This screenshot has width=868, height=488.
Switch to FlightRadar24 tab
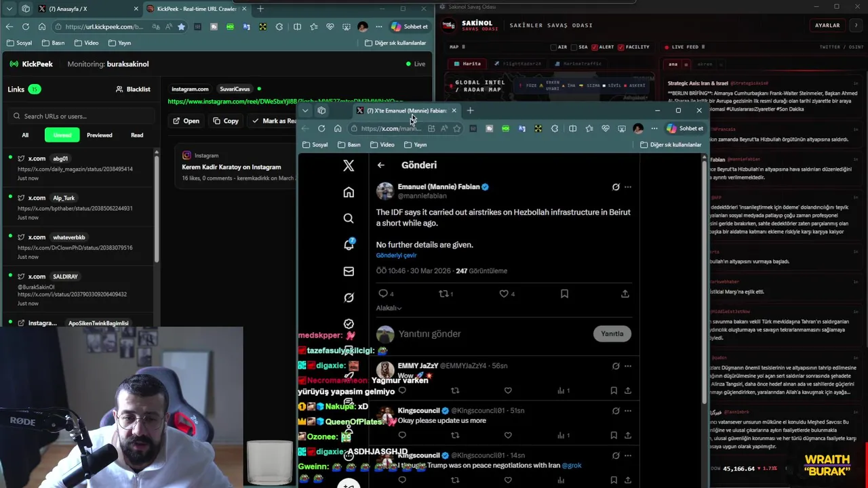pyautogui.click(x=517, y=64)
